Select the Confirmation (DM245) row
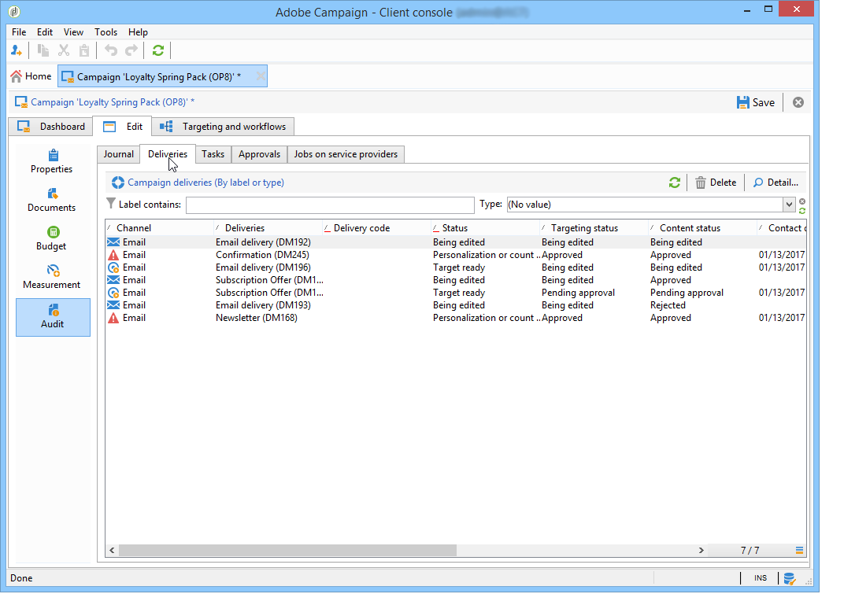Image resolution: width=844 pixels, height=616 pixels. pos(455,255)
